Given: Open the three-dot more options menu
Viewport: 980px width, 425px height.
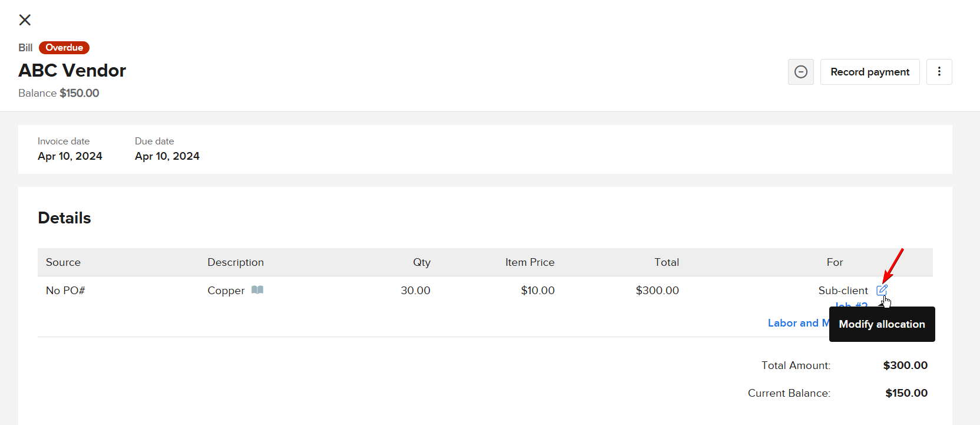Looking at the screenshot, I should pyautogui.click(x=939, y=72).
